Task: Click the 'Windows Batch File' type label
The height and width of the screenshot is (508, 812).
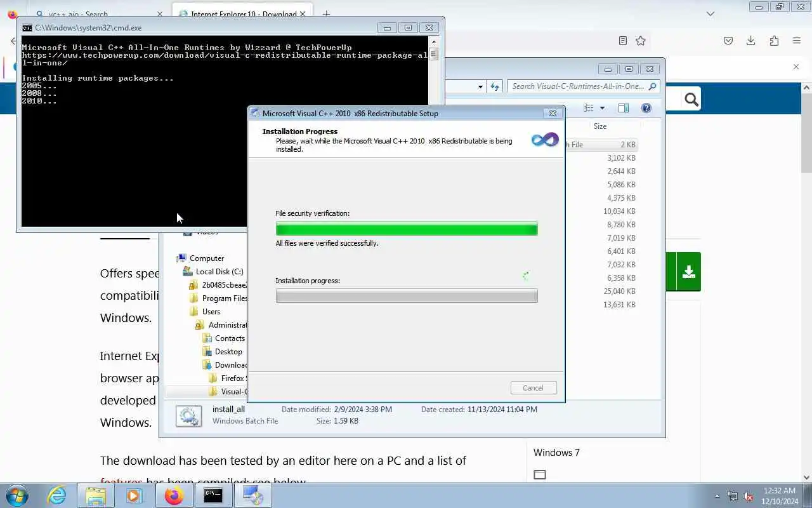Action: click(245, 421)
